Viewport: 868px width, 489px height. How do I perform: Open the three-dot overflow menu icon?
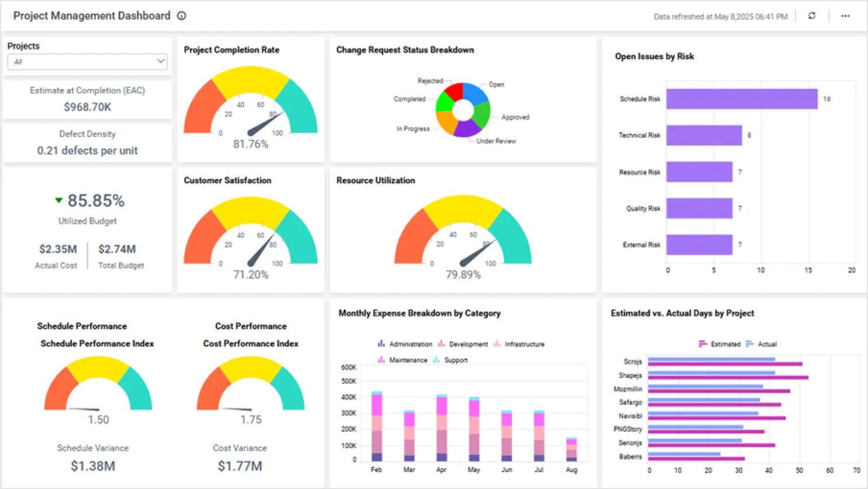point(845,16)
